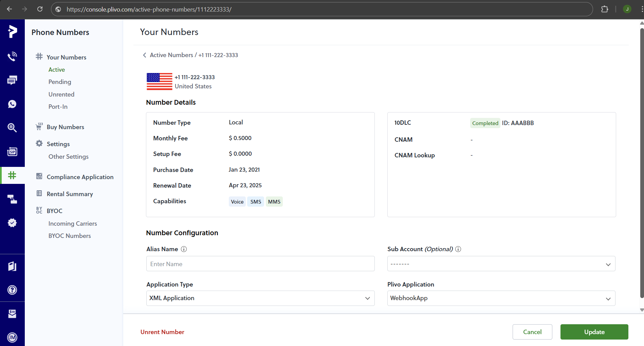Image resolution: width=644 pixels, height=346 pixels.
Task: Click the Unrent Number link
Action: (162, 332)
